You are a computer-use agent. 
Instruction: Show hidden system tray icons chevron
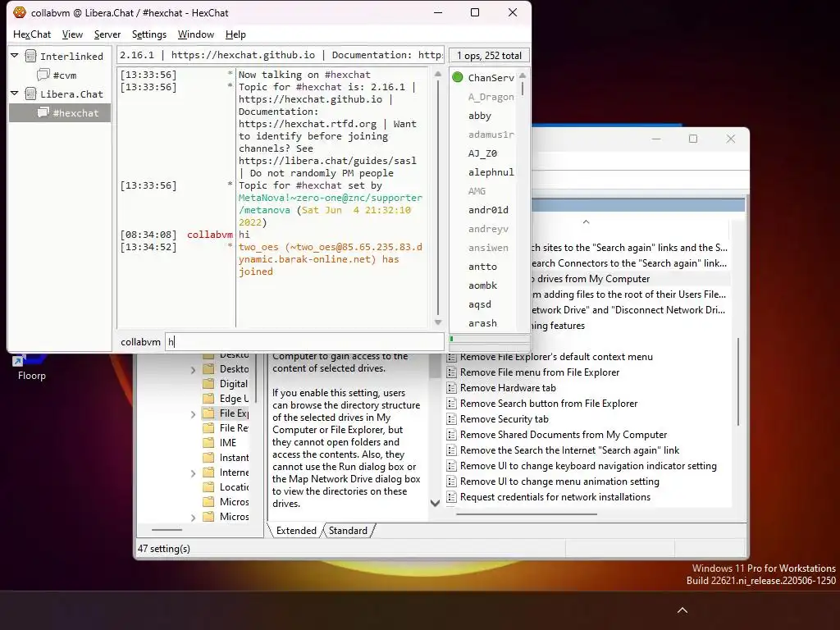click(x=682, y=610)
